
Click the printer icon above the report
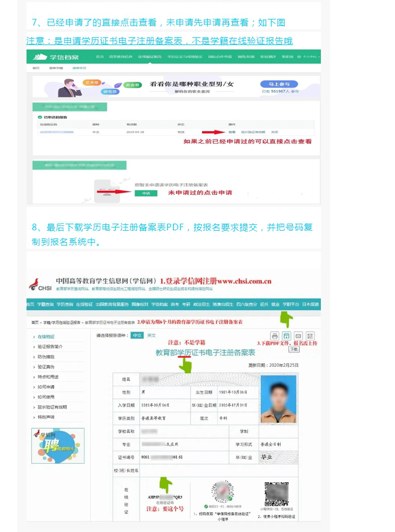tap(275, 336)
